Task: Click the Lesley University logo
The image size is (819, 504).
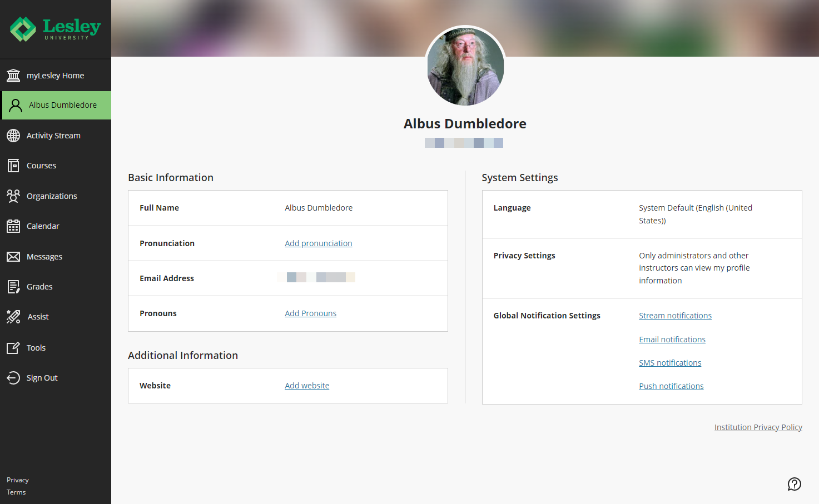Action: coord(55,29)
